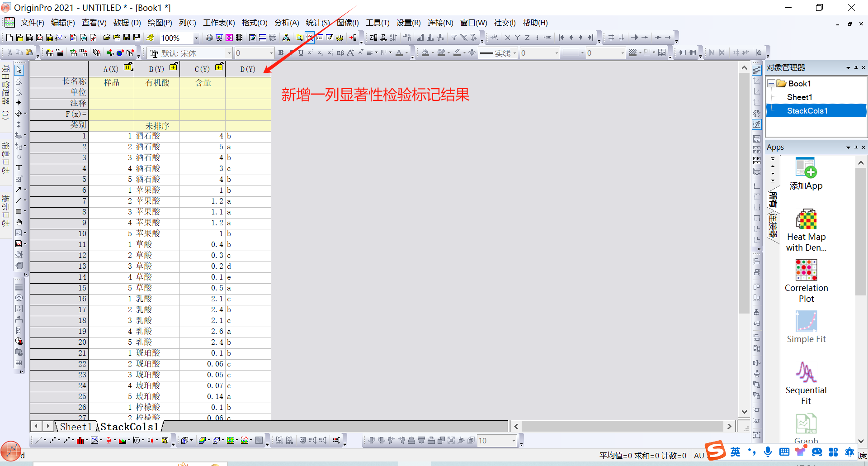Open the font name dropdown

(x=229, y=53)
